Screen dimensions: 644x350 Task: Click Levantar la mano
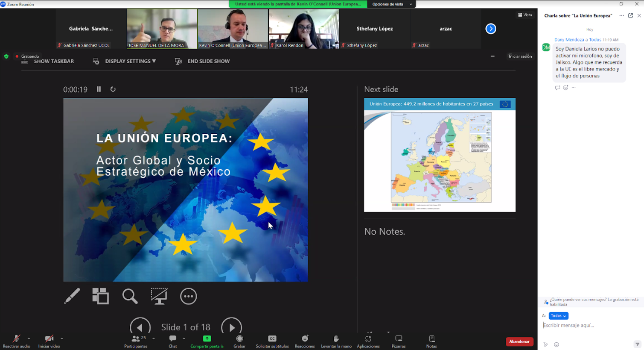coord(336,341)
